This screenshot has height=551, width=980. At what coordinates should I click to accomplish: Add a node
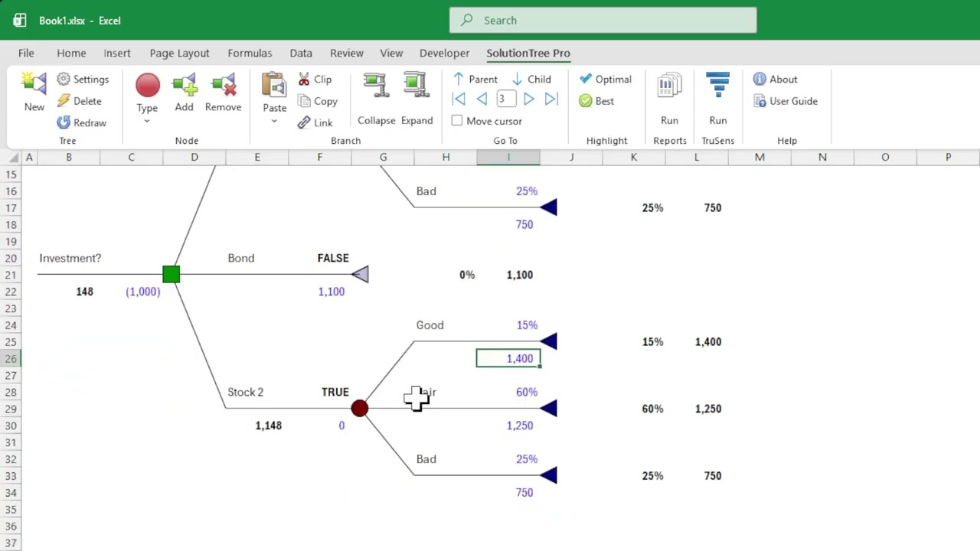184,93
